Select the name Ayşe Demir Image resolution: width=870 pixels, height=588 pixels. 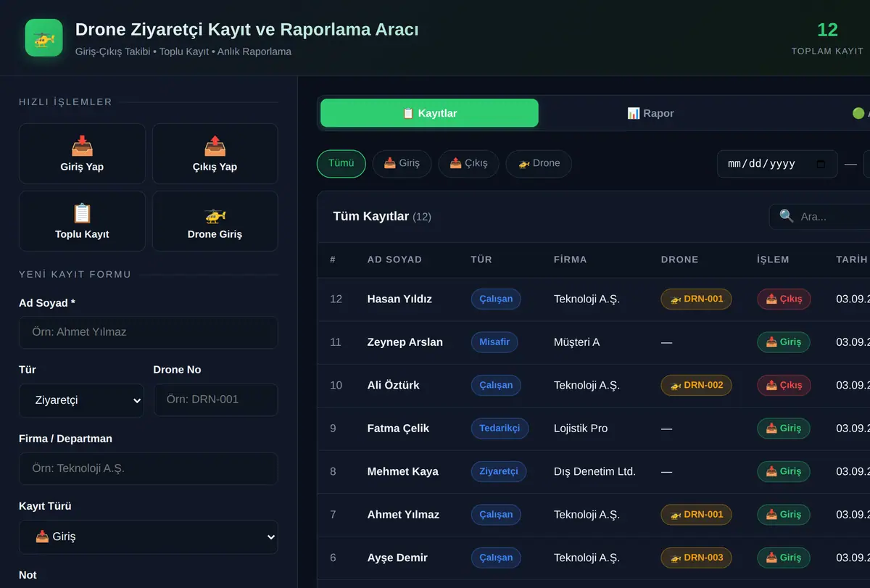click(x=397, y=558)
